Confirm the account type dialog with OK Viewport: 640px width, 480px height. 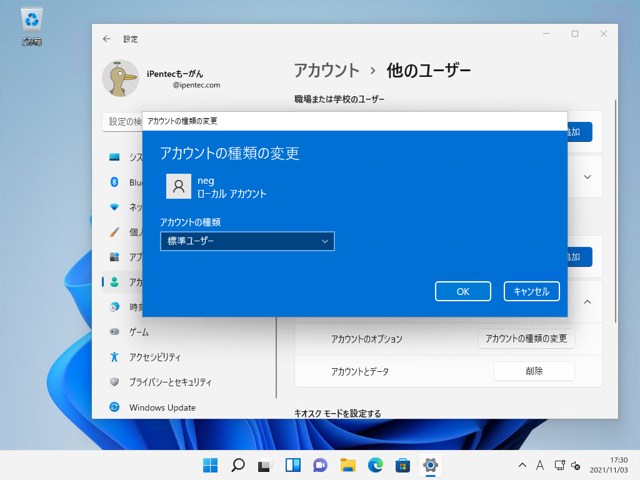click(x=463, y=291)
